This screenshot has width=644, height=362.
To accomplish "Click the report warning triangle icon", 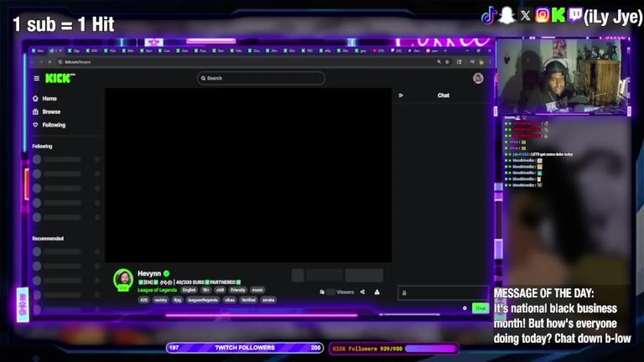I will pyautogui.click(x=377, y=292).
